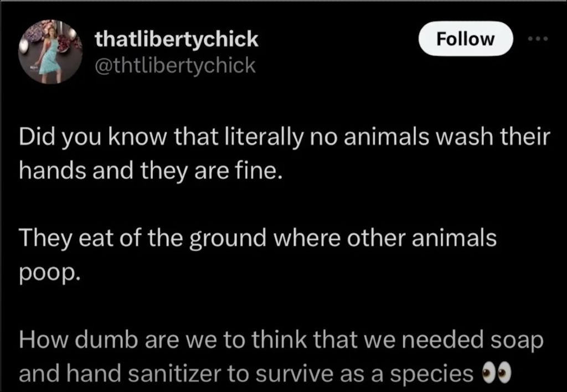
Task: Click the text "hands and they are fine."
Action: point(150,171)
